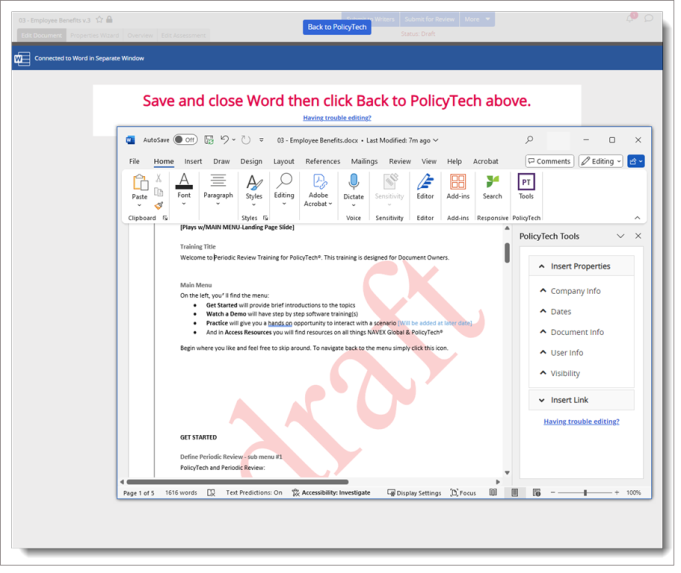Click the Responsive Search icon

pyautogui.click(x=492, y=182)
